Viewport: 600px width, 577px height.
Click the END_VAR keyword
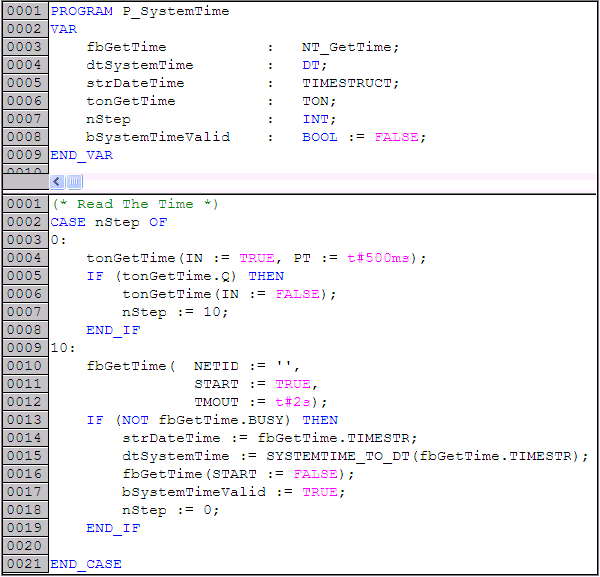tap(82, 155)
